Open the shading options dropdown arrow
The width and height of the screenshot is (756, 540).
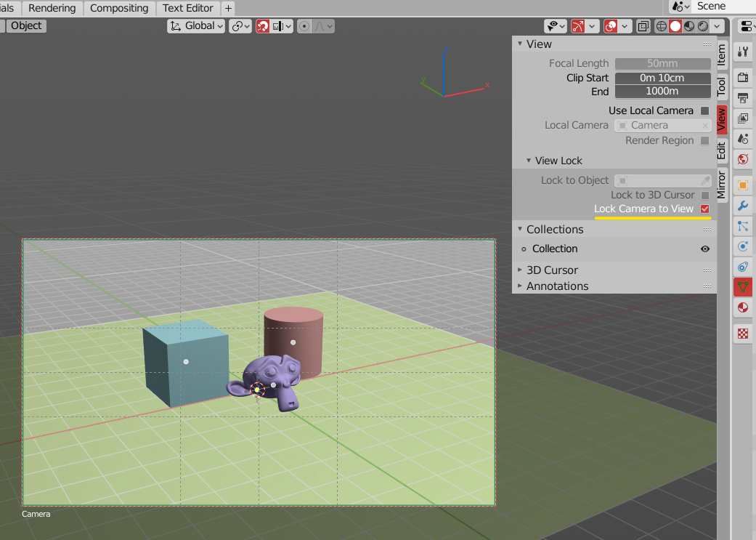(x=718, y=26)
